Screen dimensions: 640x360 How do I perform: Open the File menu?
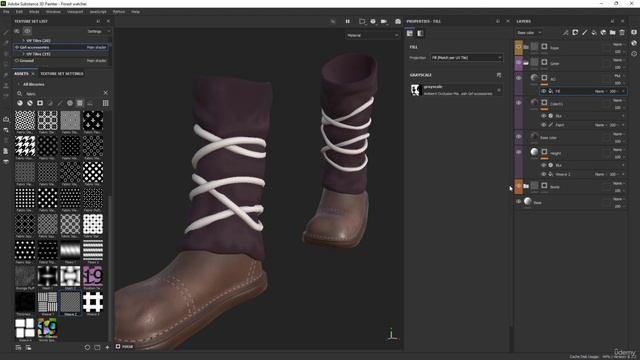[6, 12]
